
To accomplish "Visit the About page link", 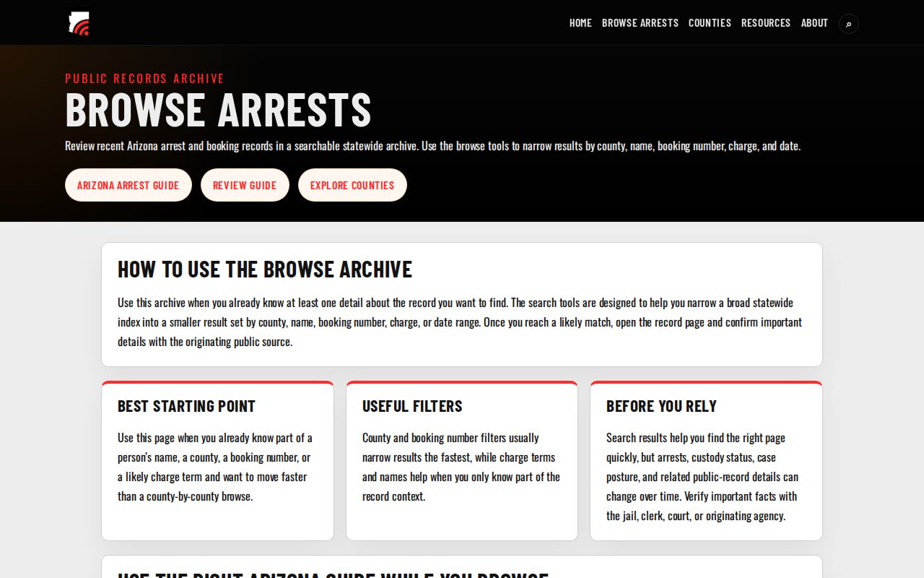I will coord(814,23).
